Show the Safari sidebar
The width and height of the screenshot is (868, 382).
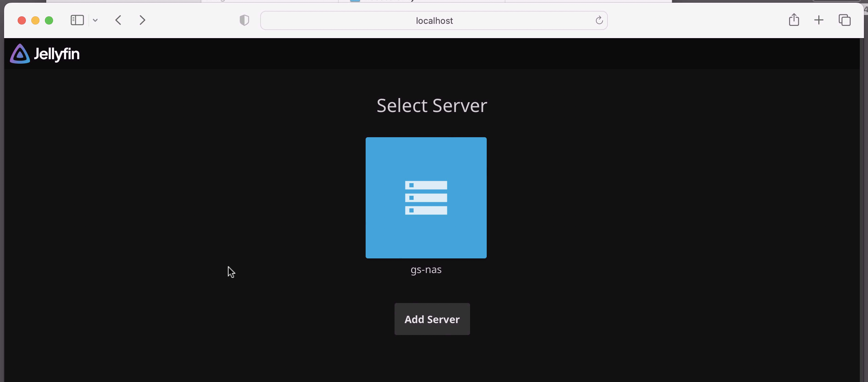(x=77, y=20)
